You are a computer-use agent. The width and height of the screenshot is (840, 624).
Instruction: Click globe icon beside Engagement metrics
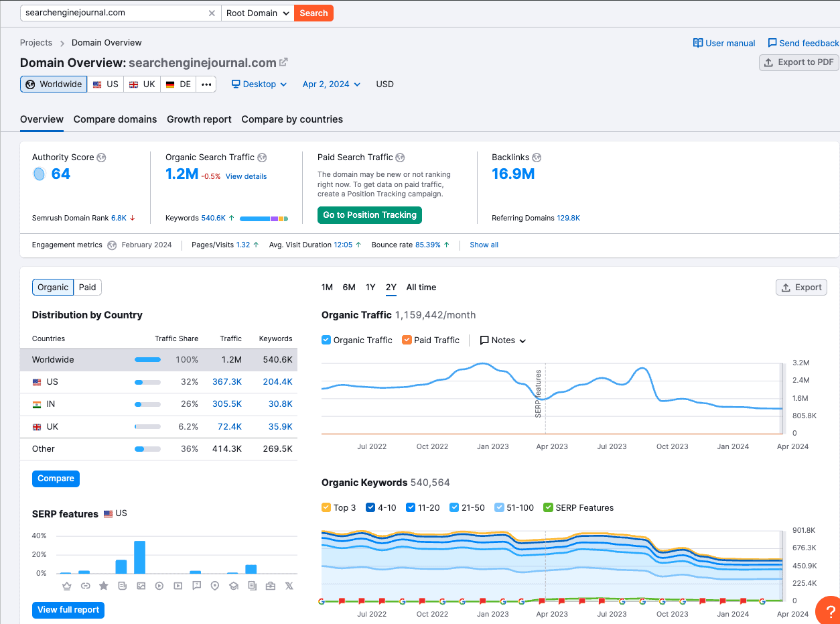[112, 245]
